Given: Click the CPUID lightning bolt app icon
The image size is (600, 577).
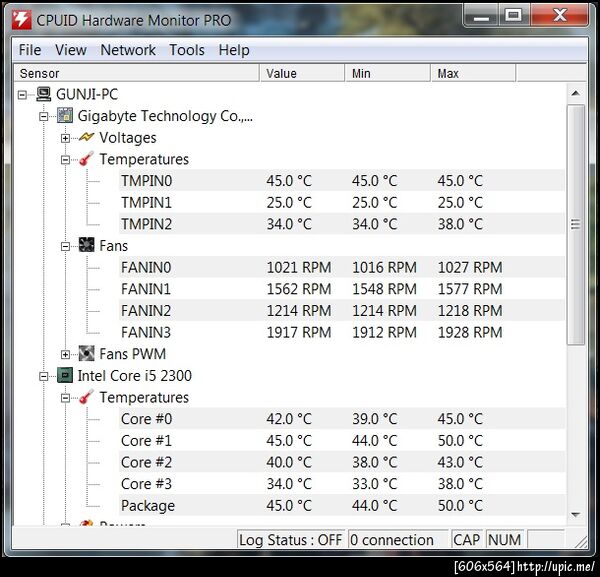Looking at the screenshot, I should [x=21, y=20].
